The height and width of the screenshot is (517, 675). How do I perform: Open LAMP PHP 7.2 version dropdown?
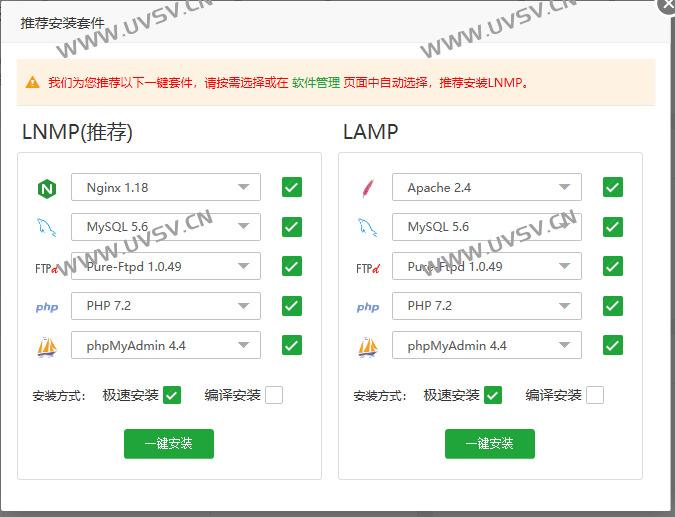487,306
